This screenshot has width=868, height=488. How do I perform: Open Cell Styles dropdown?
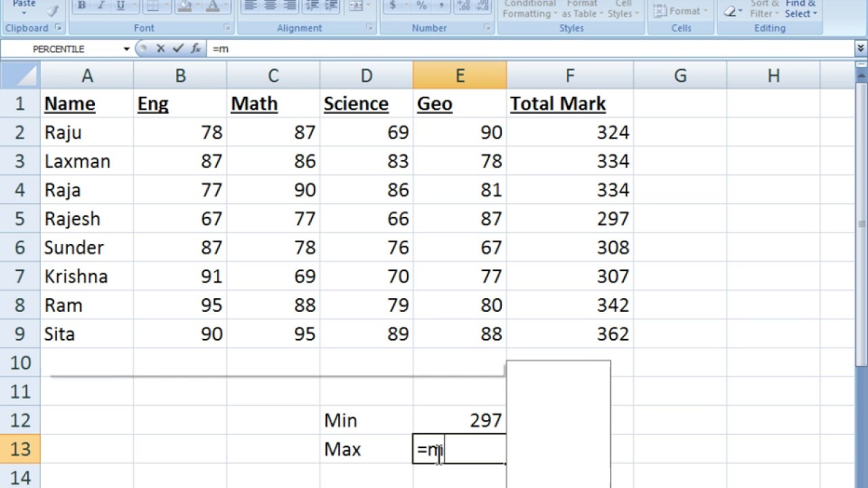[x=622, y=9]
